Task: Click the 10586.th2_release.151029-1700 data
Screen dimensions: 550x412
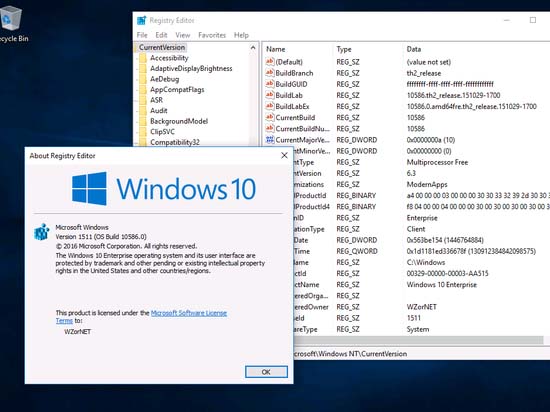Action: 453,95
